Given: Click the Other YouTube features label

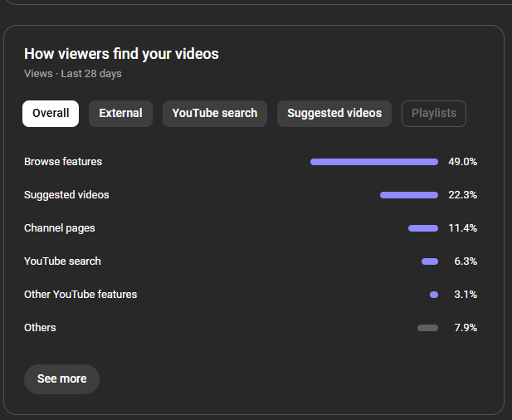Looking at the screenshot, I should click(x=80, y=295).
